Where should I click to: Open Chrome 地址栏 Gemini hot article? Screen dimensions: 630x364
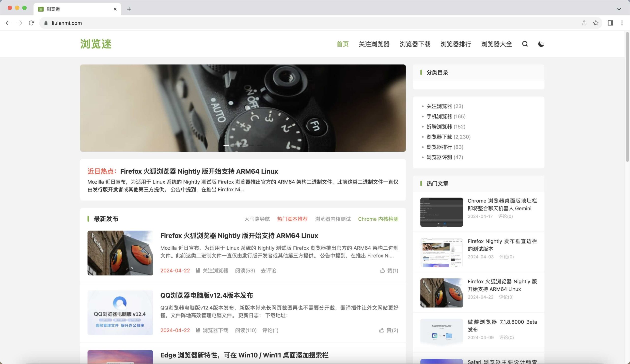(502, 205)
